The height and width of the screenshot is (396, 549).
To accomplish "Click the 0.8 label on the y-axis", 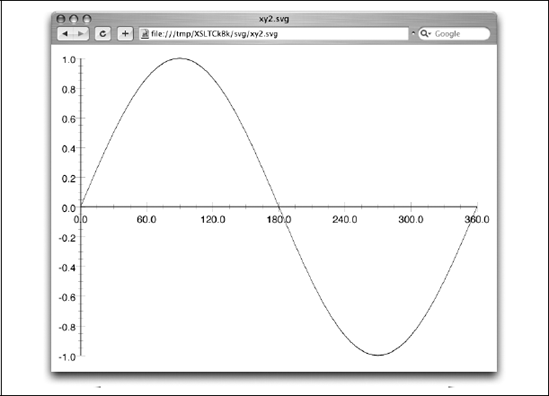I will [69, 90].
